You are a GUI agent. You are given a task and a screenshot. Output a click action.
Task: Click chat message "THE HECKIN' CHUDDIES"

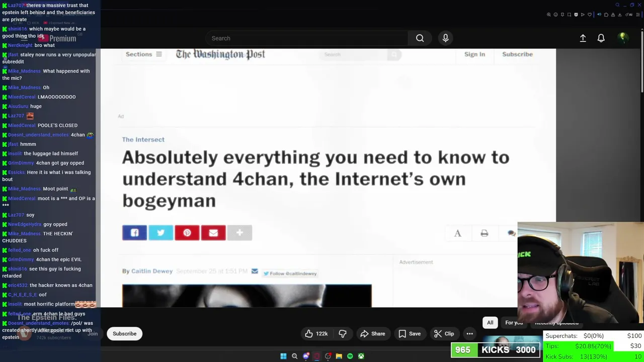(x=37, y=237)
